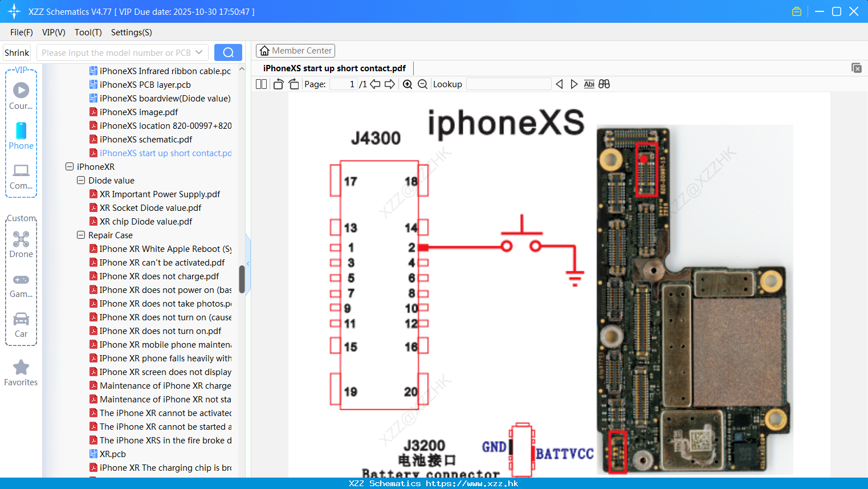The height and width of the screenshot is (489, 868).
Task: Open IPhone XR does not turn on.pdf
Action: point(156,331)
